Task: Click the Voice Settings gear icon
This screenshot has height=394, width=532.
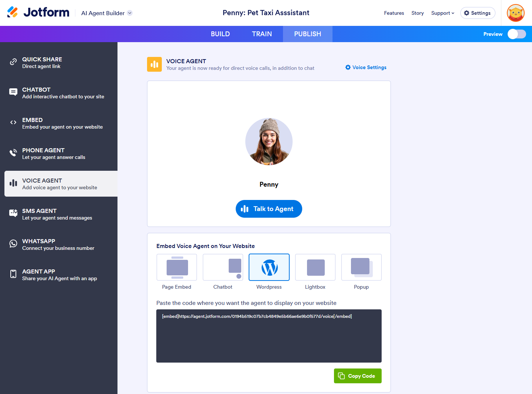Action: click(348, 67)
